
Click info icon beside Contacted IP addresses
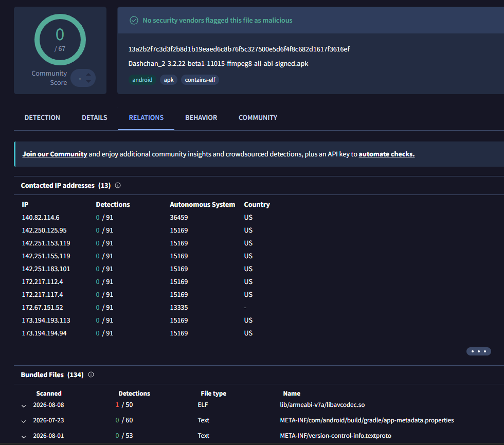point(118,185)
